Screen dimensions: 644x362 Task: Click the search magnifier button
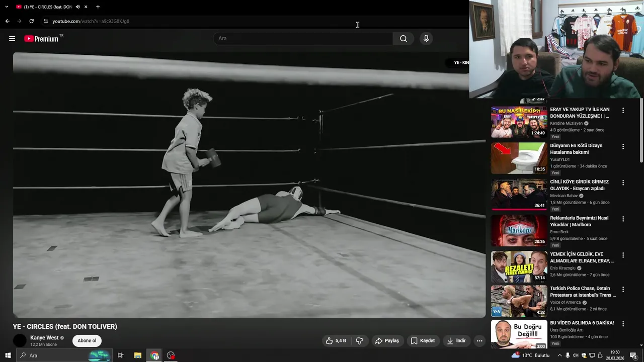pyautogui.click(x=404, y=39)
